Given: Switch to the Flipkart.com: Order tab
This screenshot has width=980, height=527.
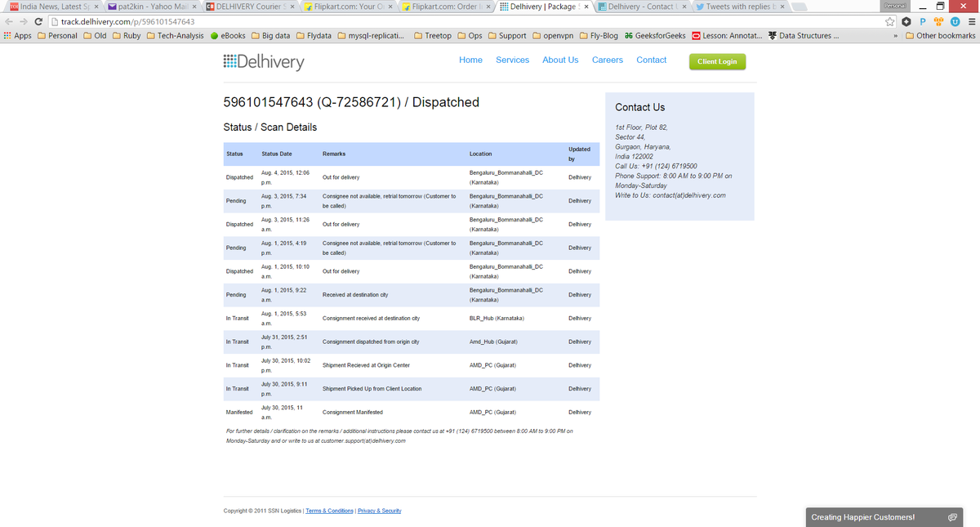Looking at the screenshot, I should click(446, 7).
